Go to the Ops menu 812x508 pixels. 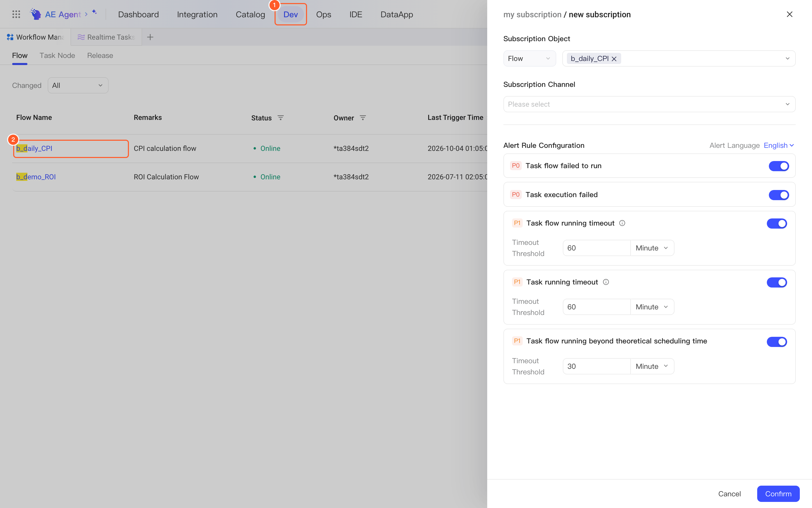click(324, 14)
